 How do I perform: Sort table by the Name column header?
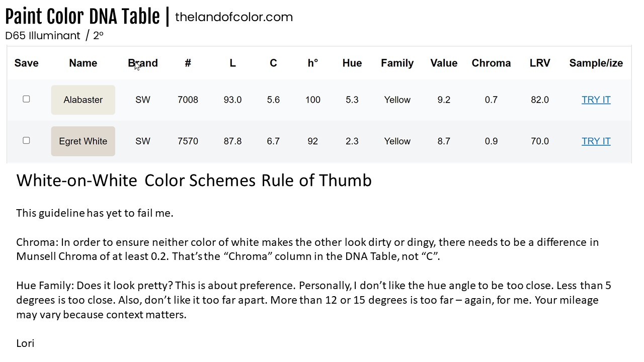83,63
